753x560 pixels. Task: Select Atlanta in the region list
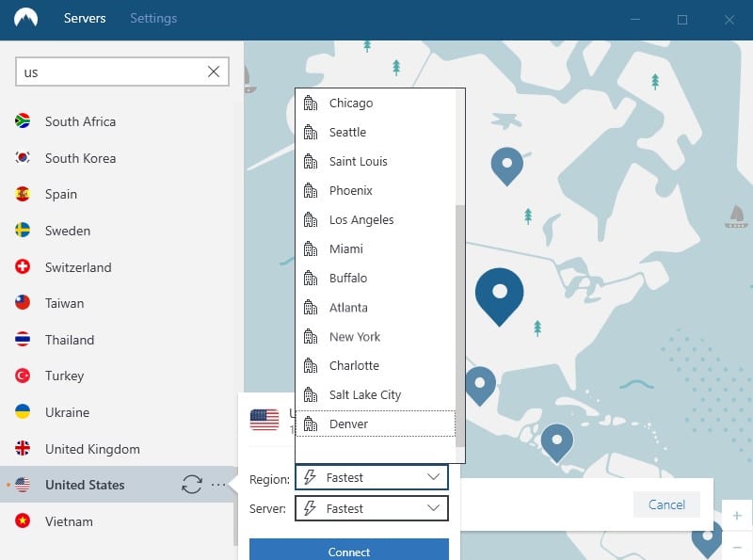point(375,308)
